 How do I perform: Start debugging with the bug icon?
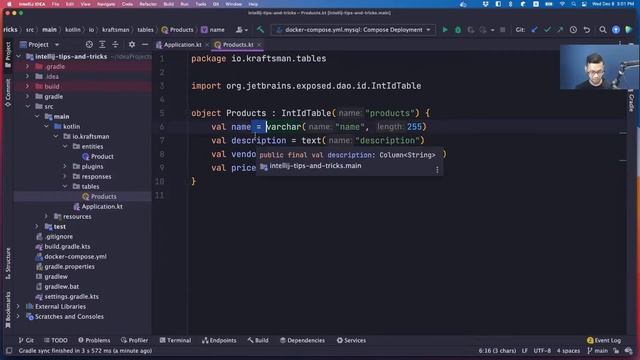point(458,30)
